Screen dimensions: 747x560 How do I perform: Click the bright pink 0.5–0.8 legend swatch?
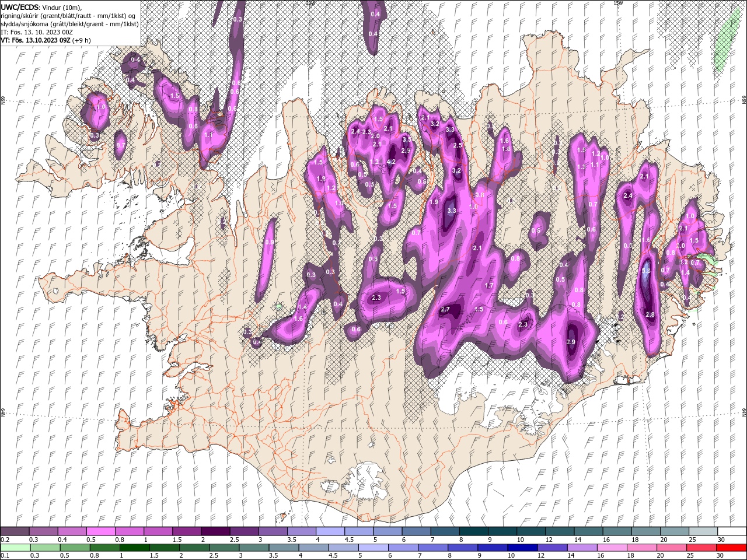tap(100, 531)
